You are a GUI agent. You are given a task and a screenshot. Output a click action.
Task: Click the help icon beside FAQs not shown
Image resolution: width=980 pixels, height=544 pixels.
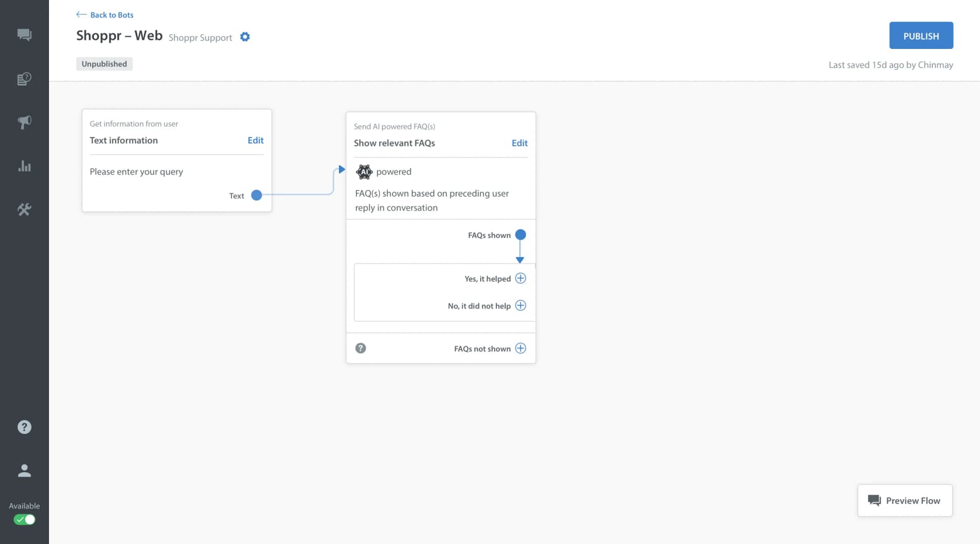[x=361, y=349]
